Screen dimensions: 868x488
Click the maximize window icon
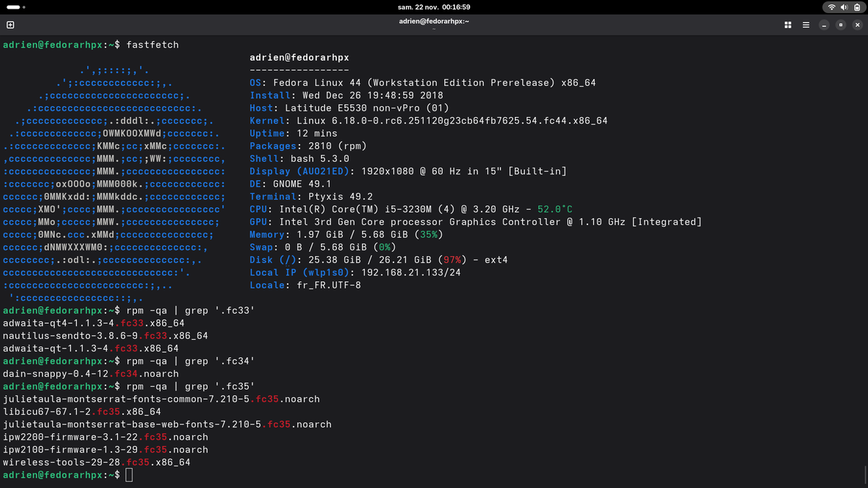pyautogui.click(x=840, y=24)
